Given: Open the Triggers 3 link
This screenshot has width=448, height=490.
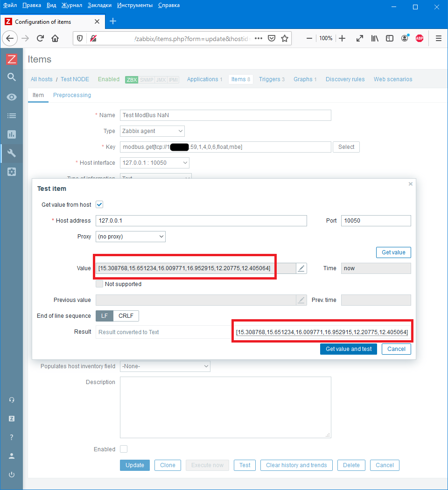Looking at the screenshot, I should (272, 79).
